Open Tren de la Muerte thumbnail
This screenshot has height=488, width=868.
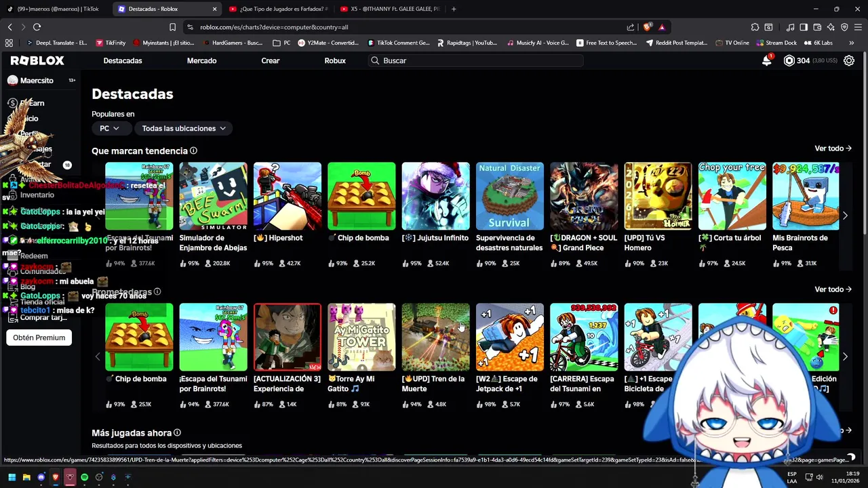point(435,337)
